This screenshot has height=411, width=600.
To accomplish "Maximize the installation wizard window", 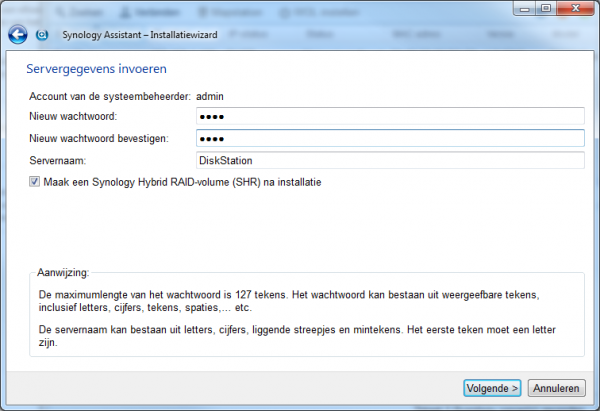I will [545, 8].
